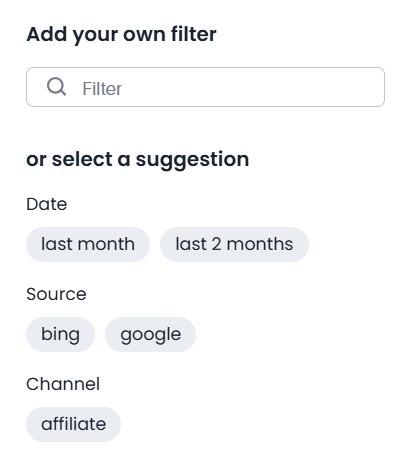397x453 pixels.
Task: Select the 'last month' date suggestion
Action: tap(88, 244)
